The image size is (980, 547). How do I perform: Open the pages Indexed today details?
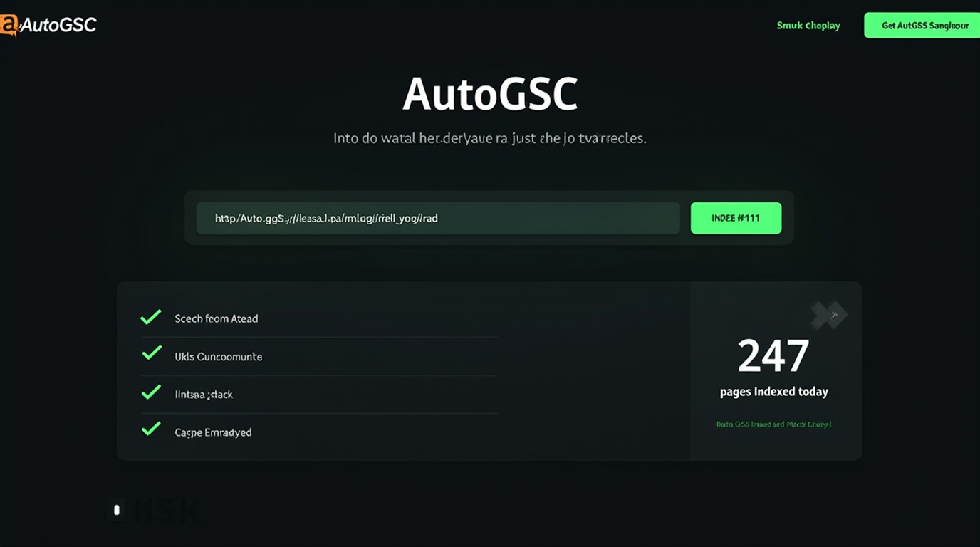click(774, 391)
